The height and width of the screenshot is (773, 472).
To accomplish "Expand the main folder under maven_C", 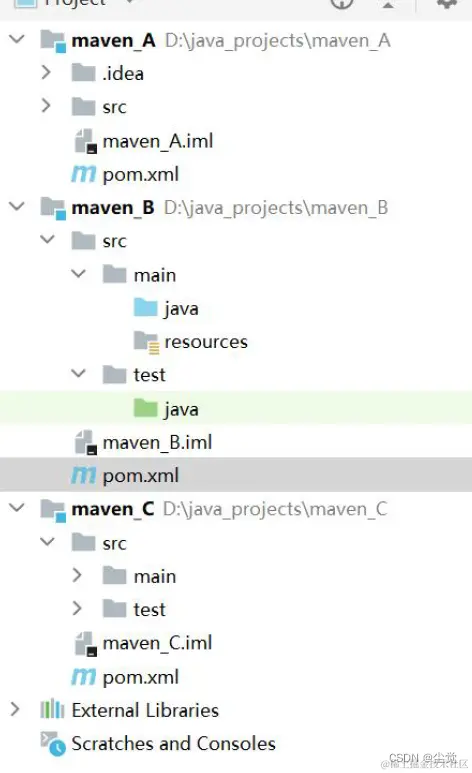I will point(77,575).
